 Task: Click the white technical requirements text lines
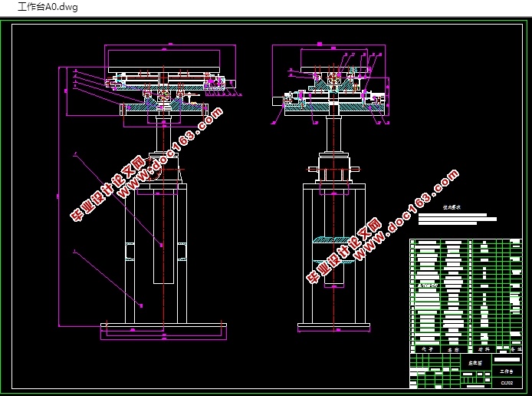(458, 219)
